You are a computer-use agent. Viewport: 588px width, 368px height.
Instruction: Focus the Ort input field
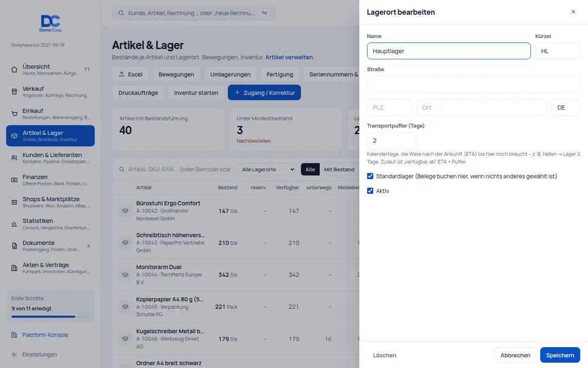(x=482, y=108)
